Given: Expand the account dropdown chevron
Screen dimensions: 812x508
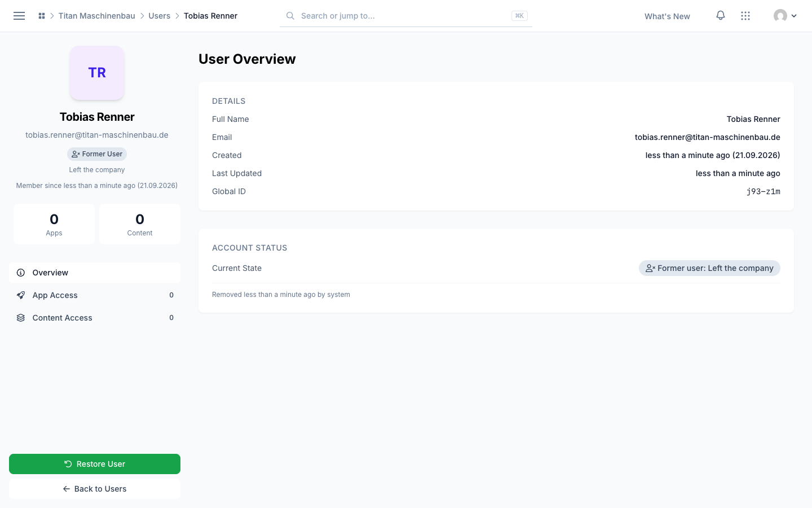Looking at the screenshot, I should [x=794, y=16].
